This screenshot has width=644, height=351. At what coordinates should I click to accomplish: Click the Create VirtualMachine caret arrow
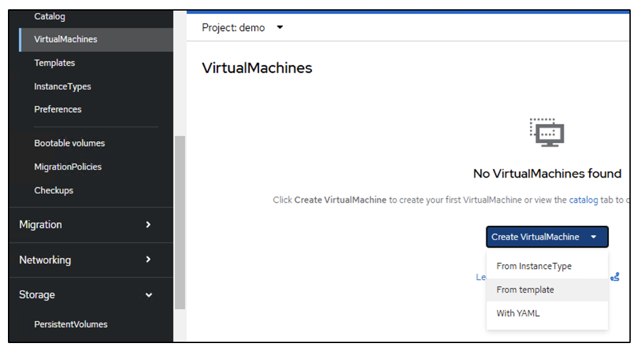tap(594, 237)
